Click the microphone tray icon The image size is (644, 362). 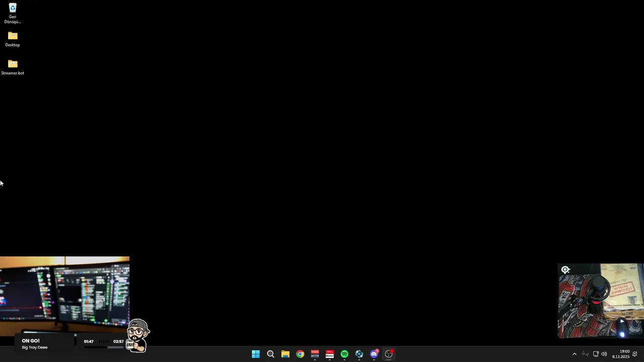click(585, 354)
